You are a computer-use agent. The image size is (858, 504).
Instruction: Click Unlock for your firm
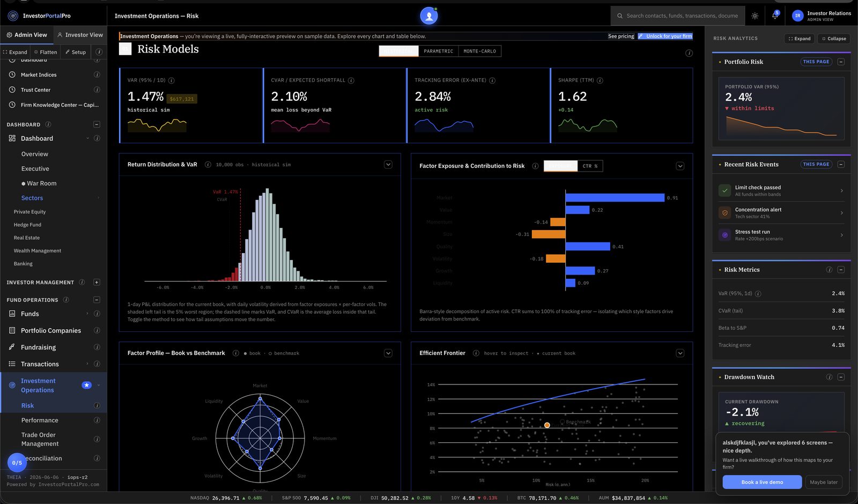click(665, 36)
